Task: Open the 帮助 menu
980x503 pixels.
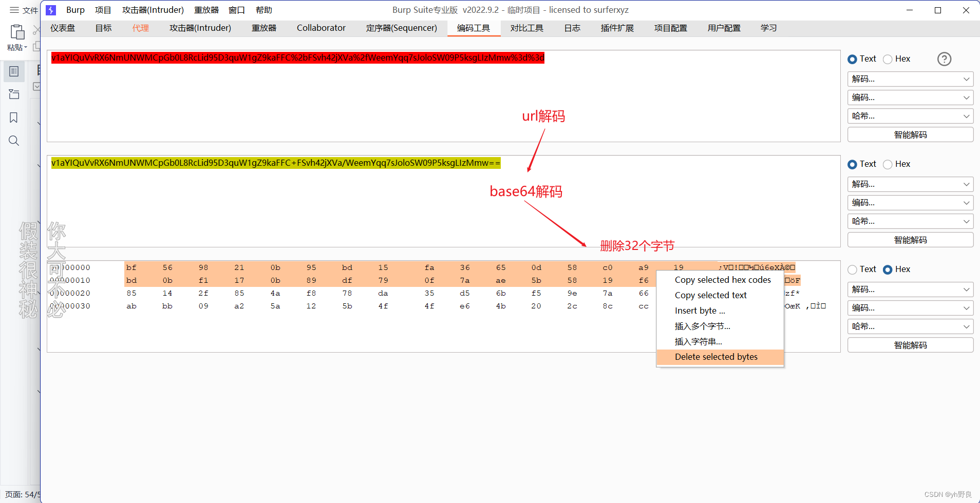Action: tap(264, 10)
